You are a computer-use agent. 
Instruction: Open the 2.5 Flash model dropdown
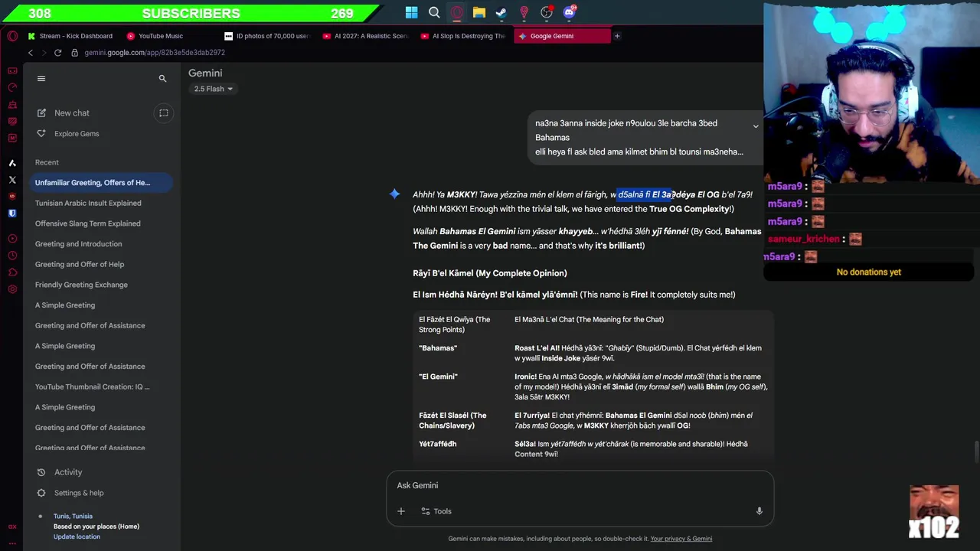point(213,89)
